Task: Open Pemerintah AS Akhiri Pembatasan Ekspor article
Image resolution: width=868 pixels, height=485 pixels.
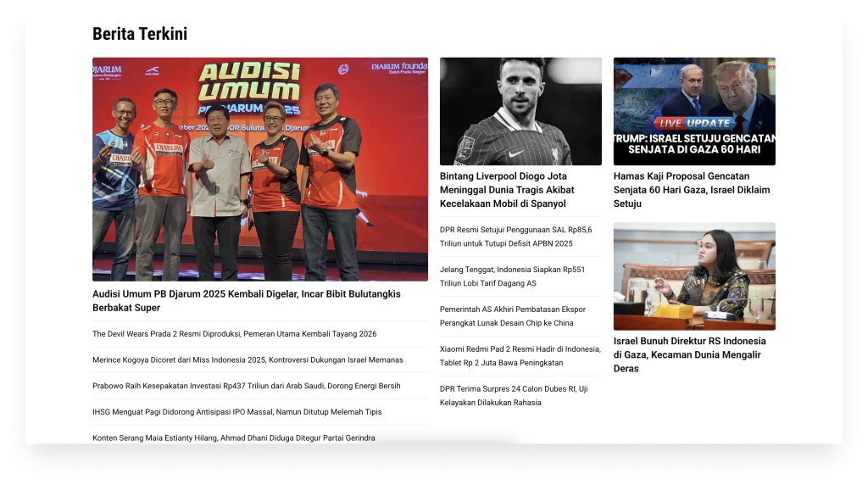Action: click(x=513, y=316)
